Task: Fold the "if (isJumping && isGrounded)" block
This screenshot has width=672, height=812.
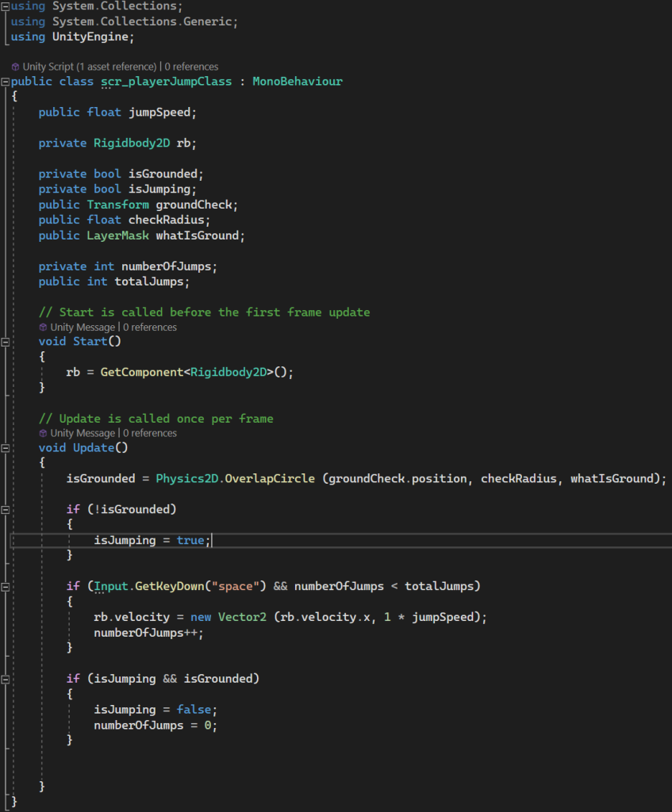Action: (6, 679)
